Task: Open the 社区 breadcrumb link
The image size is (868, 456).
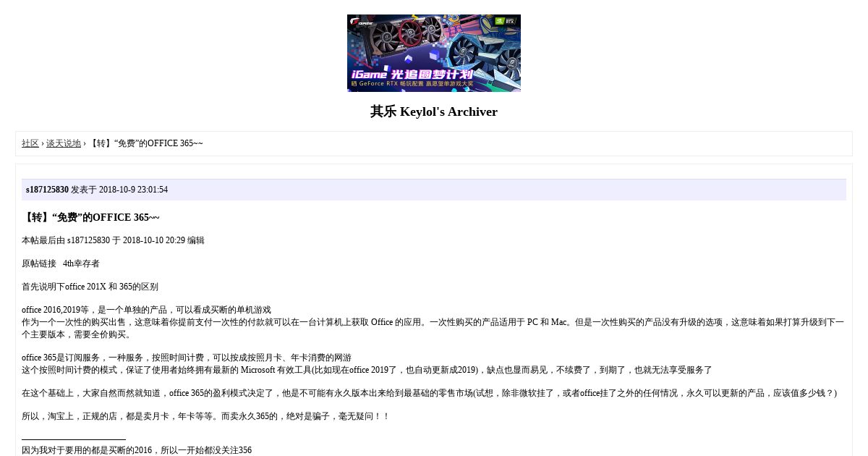Action: (30, 143)
